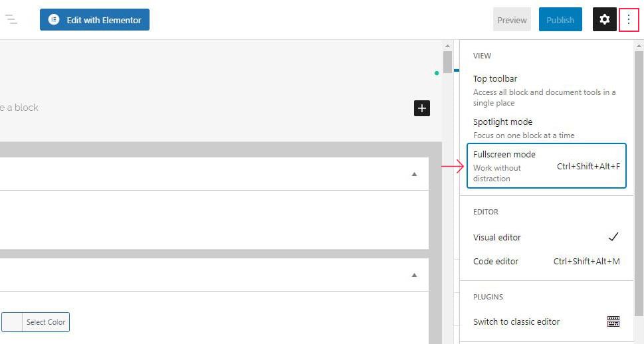644x344 pixels.
Task: Choose Switch to classic editor
Action: pos(547,322)
